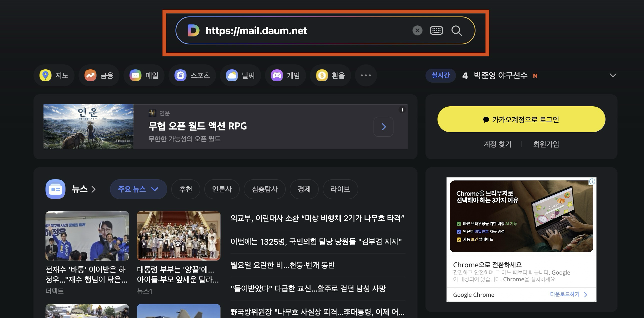Click the 더팩트 publisher name
This screenshot has height=318, width=644.
pyautogui.click(x=54, y=291)
